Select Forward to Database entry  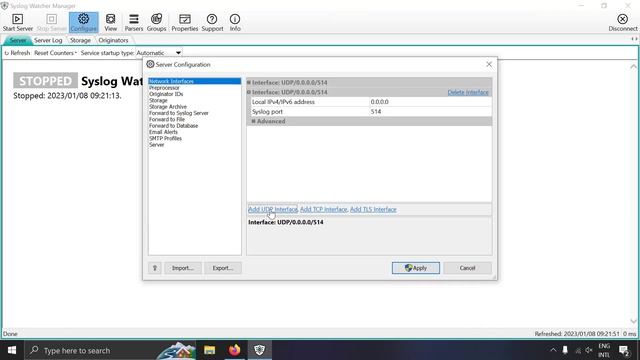point(173,126)
